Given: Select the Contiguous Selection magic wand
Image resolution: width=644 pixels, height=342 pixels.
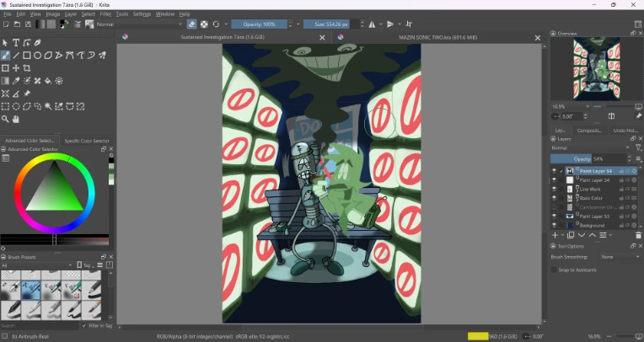Looking at the screenshot, I should click(x=48, y=106).
